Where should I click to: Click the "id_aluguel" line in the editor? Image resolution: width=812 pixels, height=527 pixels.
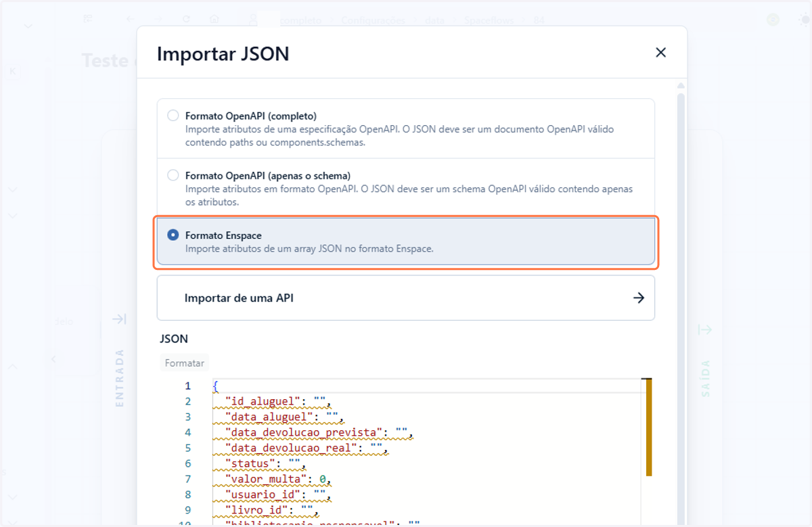pos(279,401)
